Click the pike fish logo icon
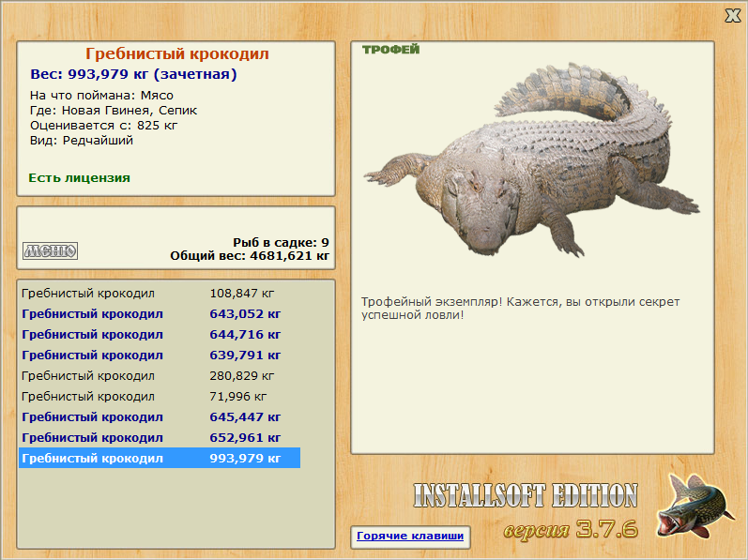Viewport: 748px width, 560px height. (x=695, y=507)
